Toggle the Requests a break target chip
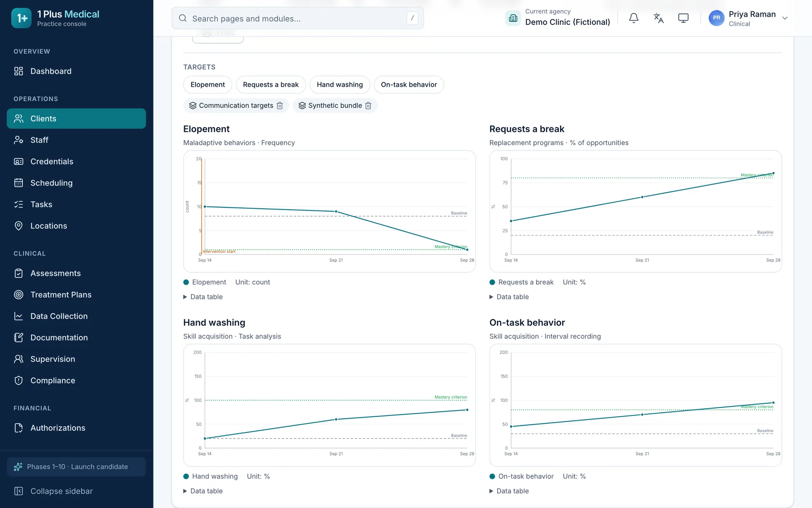The height and width of the screenshot is (508, 812). click(271, 85)
